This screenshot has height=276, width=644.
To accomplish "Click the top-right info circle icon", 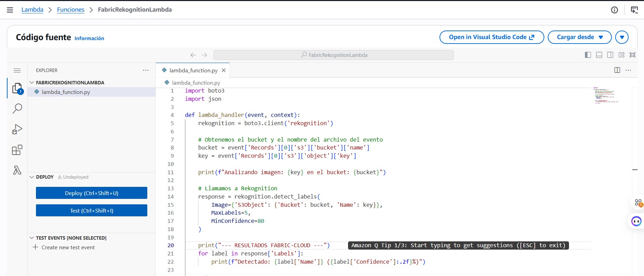I will (x=615, y=10).
